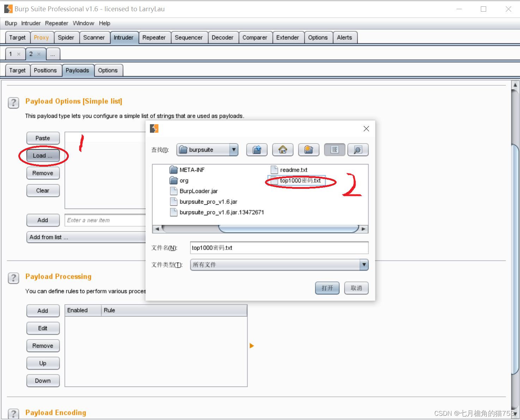Screen dimensions: 520x420
Task: Open help for Payload Processing
Action: [x=13, y=278]
